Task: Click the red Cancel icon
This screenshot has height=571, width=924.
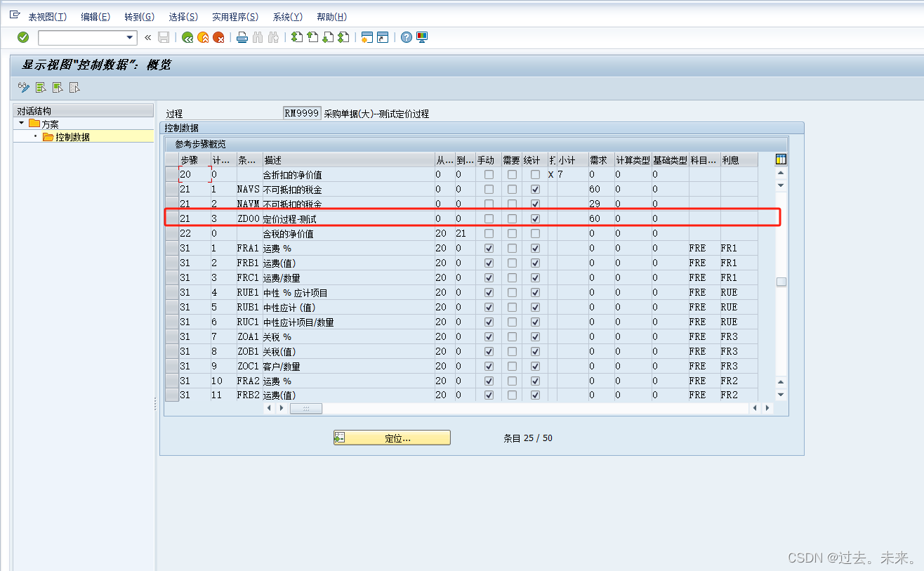Action: coord(219,37)
